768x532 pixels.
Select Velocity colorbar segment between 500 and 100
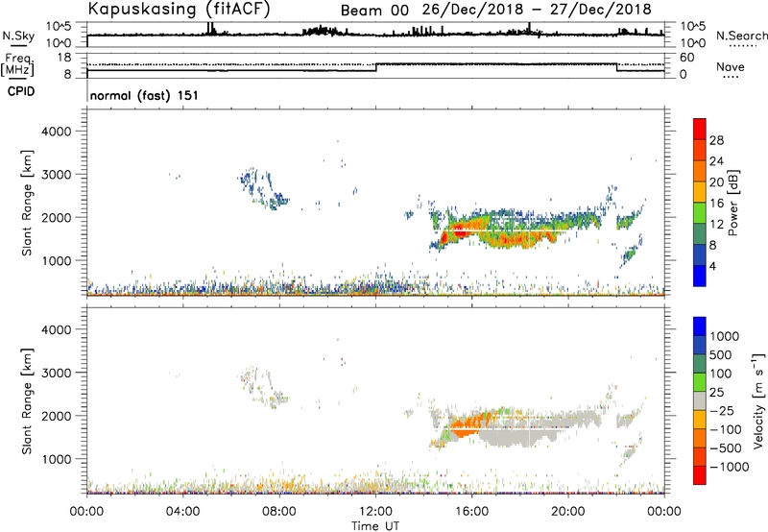[700, 364]
